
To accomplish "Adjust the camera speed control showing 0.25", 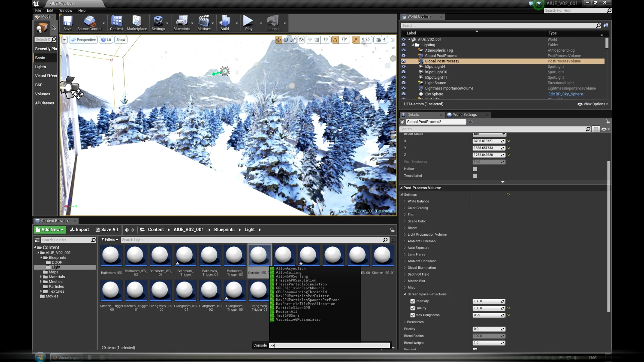I will point(366,40).
